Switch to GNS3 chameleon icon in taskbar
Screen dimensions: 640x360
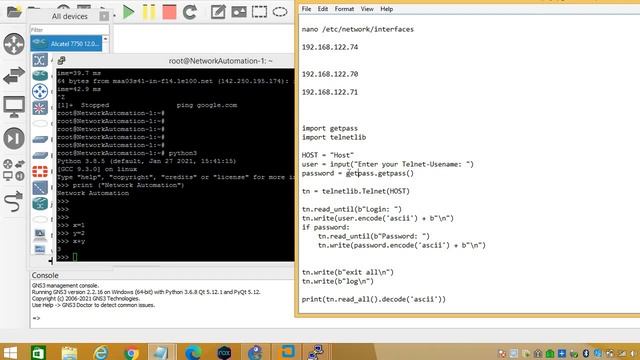(x=255, y=352)
